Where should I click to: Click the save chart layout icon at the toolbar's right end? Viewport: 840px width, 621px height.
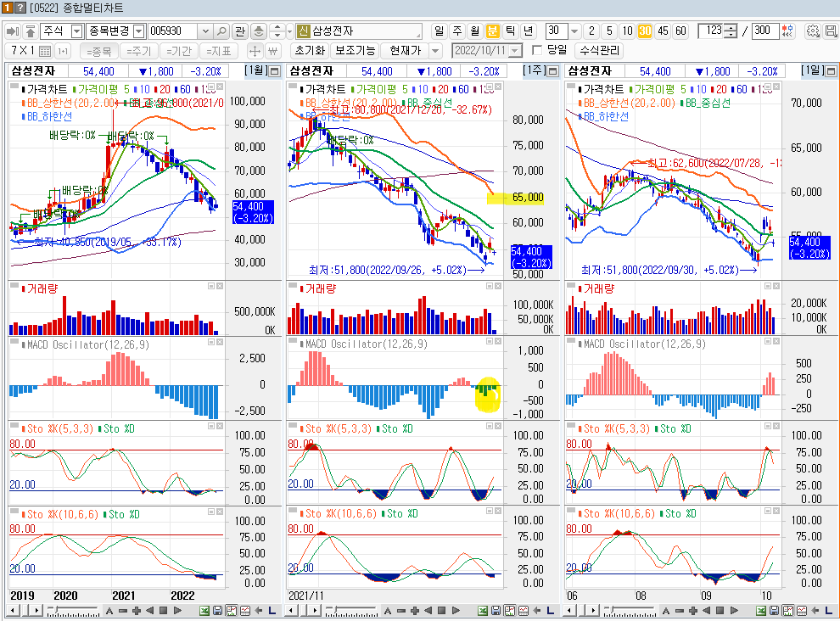click(x=831, y=31)
